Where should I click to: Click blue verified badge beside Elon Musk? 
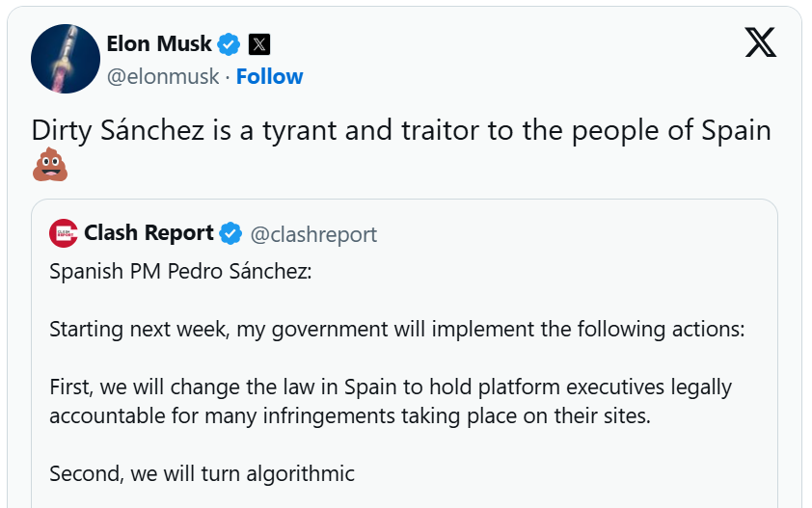pyautogui.click(x=229, y=44)
